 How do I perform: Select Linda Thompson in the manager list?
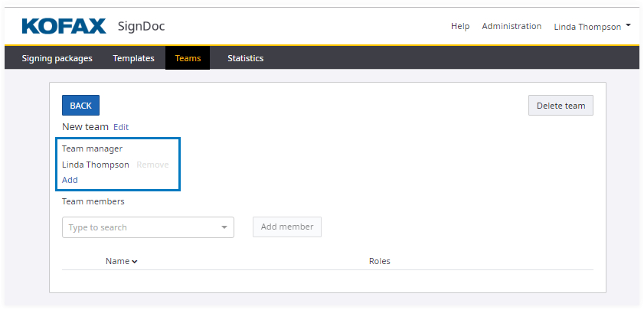click(95, 165)
